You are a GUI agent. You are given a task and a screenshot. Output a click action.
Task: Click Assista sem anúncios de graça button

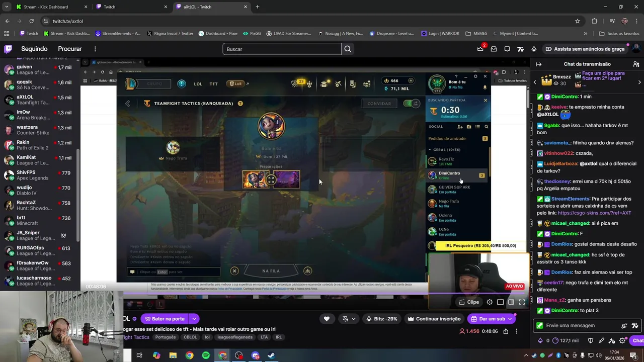pyautogui.click(x=585, y=49)
